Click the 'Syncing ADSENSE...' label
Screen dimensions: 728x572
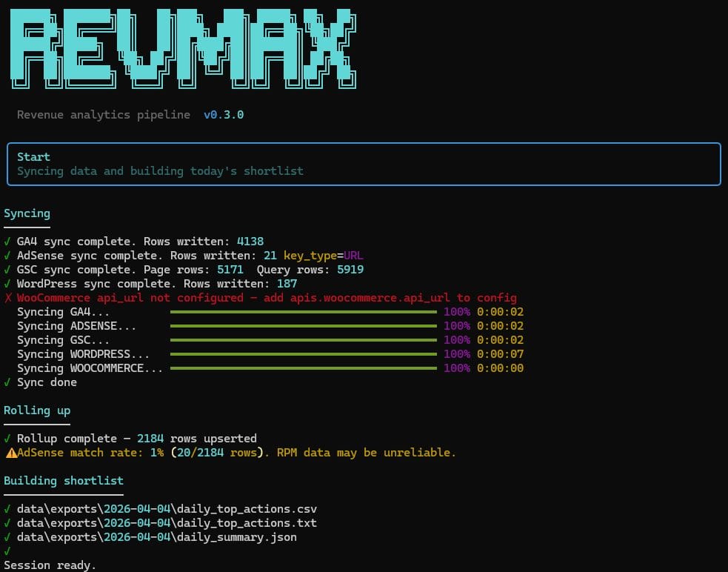click(76, 326)
